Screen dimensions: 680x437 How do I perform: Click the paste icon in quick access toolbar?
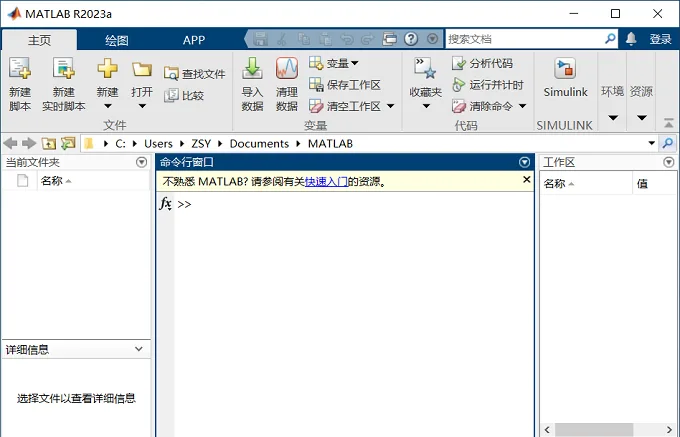click(325, 39)
